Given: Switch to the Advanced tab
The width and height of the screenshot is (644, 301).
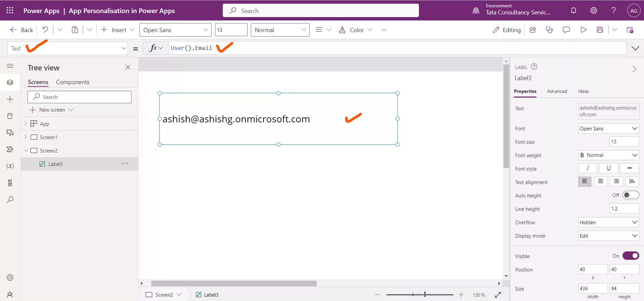Looking at the screenshot, I should pyautogui.click(x=557, y=91).
